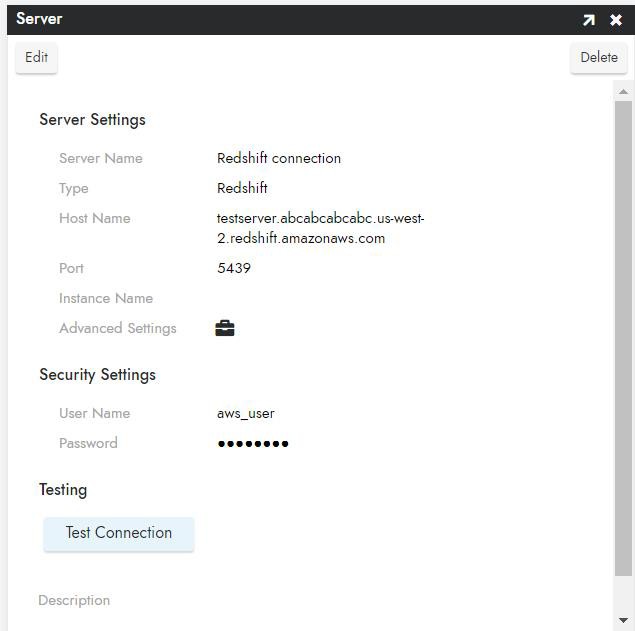
Task: Click the Description label
Action: [x=74, y=600]
